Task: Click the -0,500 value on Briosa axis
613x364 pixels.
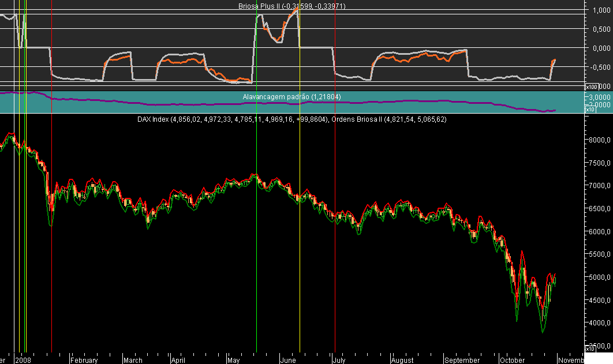Action: 600,67
